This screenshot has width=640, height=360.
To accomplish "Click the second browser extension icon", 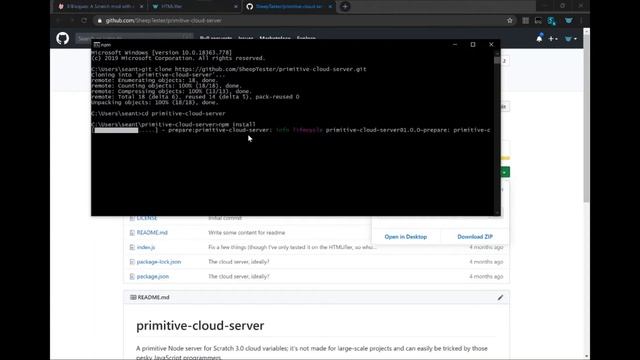I will (538, 20).
